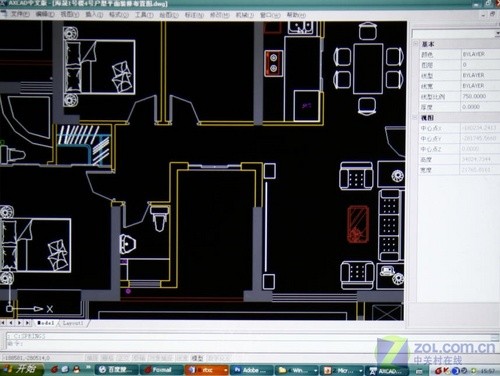The height and width of the screenshot is (376, 500).
Task: Open the object selection dropdown in the properties panel
Action: point(496,34)
